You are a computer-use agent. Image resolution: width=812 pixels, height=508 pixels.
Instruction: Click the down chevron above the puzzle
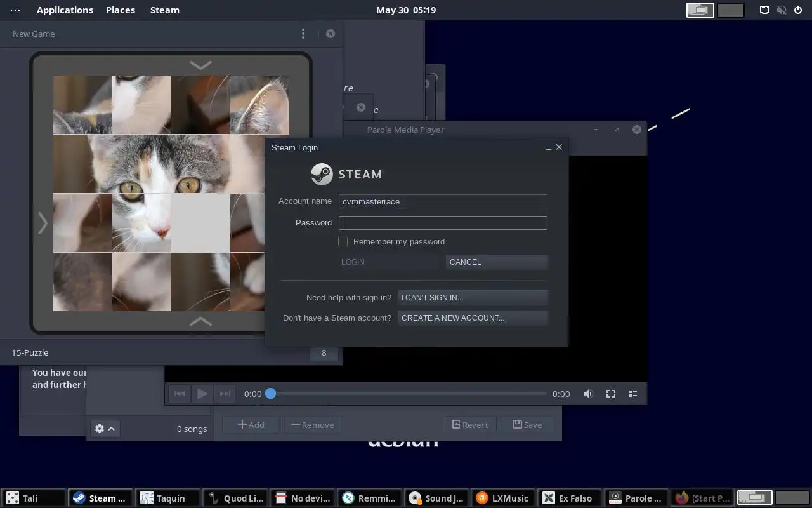[x=200, y=65]
